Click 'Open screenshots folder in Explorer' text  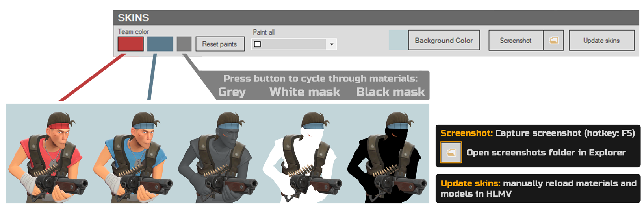click(546, 153)
